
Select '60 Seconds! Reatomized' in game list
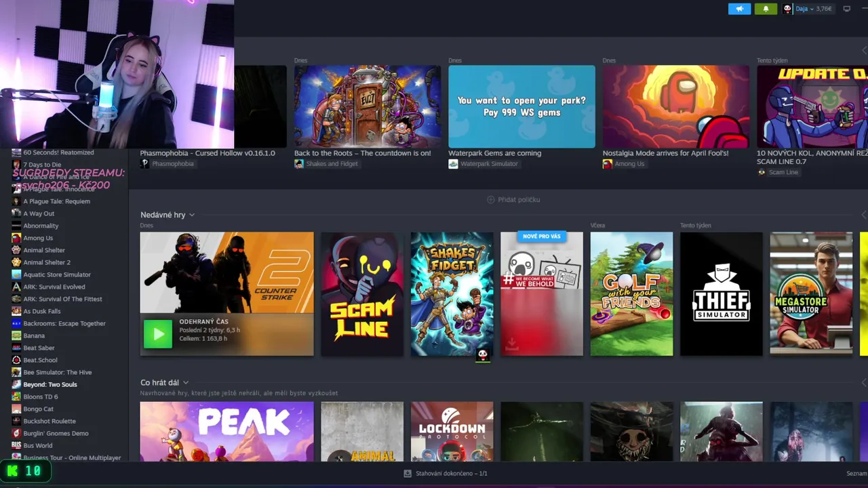point(58,152)
